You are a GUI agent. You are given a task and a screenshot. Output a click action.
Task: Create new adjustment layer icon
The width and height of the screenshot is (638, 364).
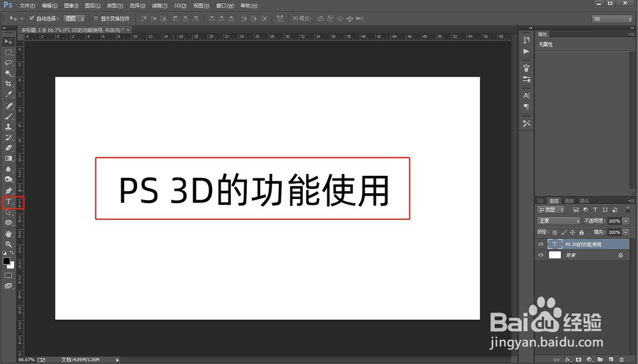[x=590, y=360]
